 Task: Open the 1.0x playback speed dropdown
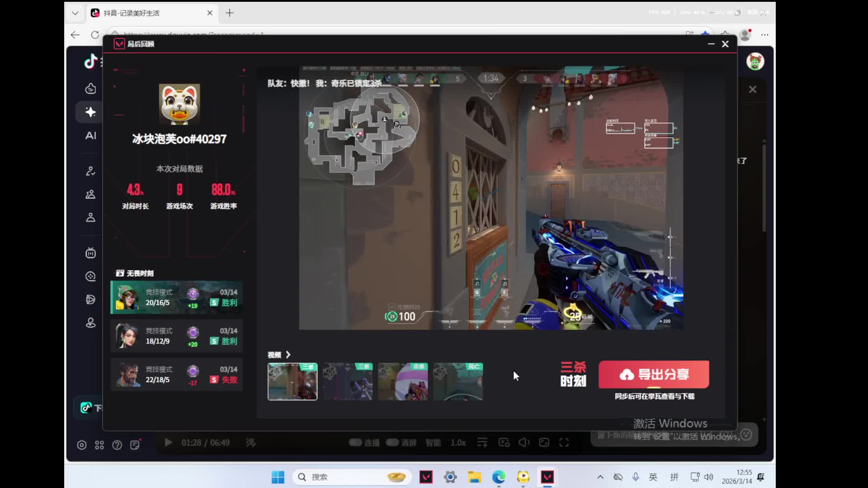pos(458,442)
